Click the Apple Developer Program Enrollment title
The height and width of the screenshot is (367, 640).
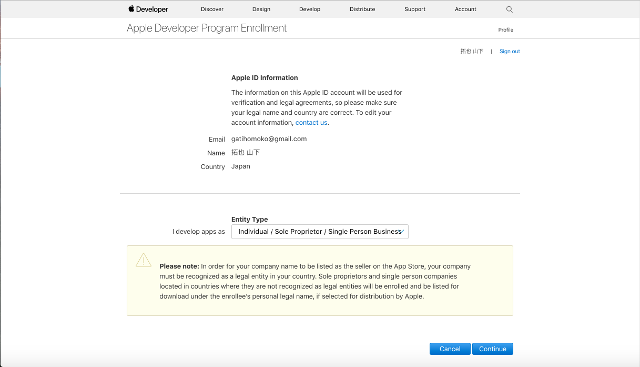(207, 28)
